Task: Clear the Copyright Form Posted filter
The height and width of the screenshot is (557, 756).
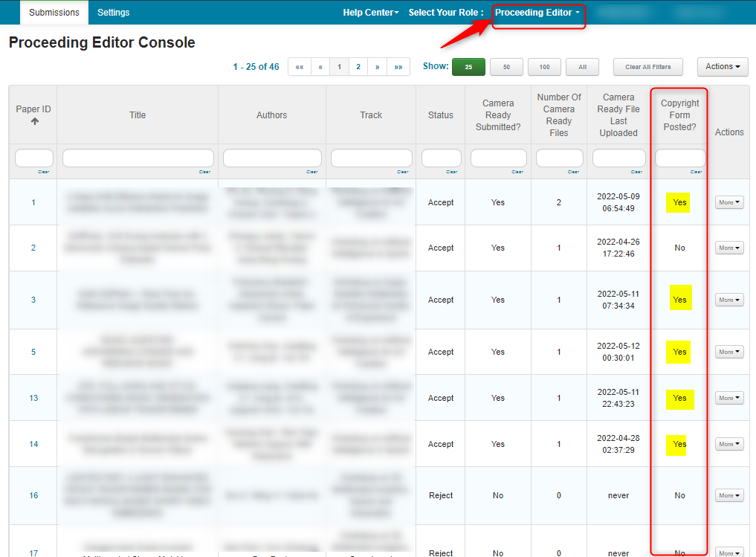Action: click(696, 172)
